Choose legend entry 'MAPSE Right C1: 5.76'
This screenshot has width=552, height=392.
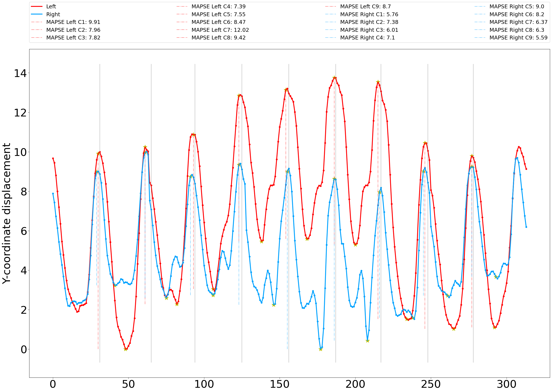click(x=369, y=15)
